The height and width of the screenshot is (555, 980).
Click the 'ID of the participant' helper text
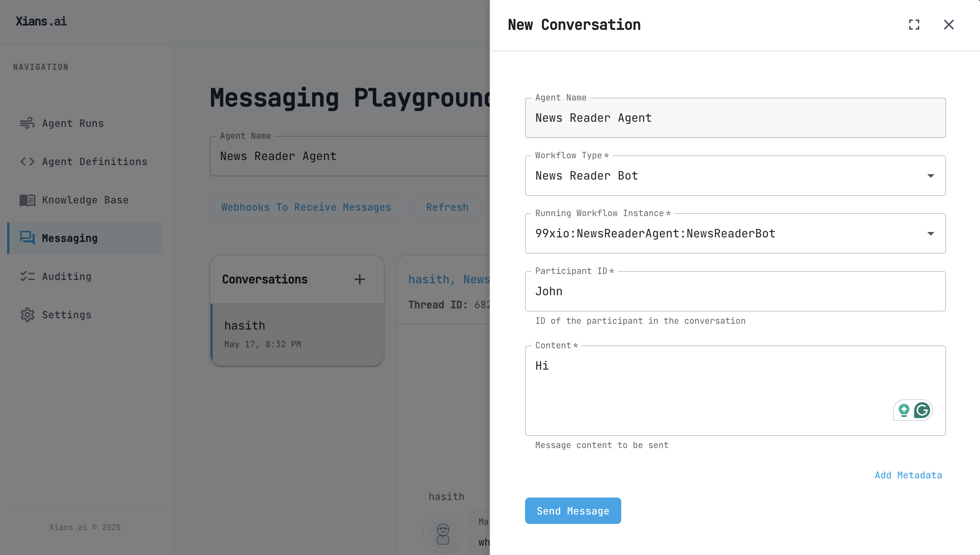640,321
